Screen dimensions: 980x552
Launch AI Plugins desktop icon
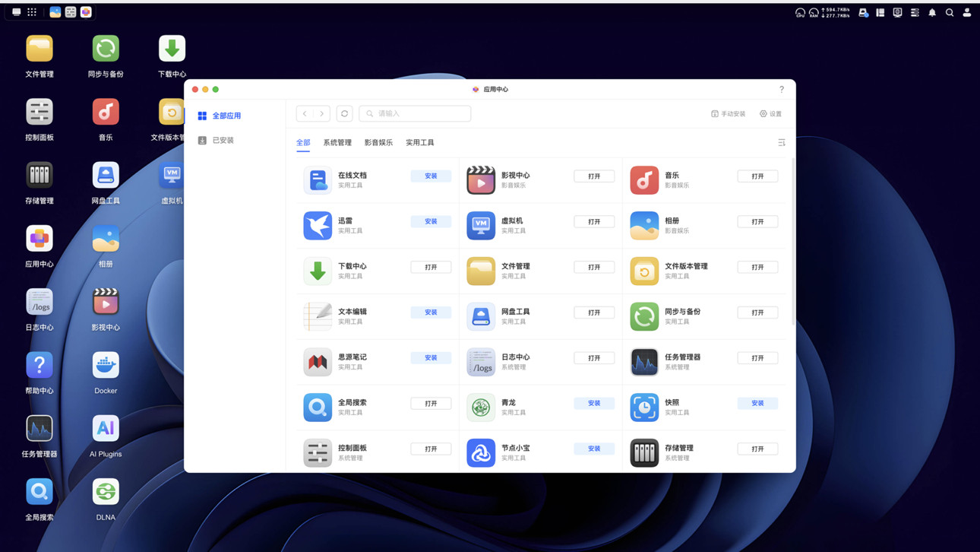106,428
